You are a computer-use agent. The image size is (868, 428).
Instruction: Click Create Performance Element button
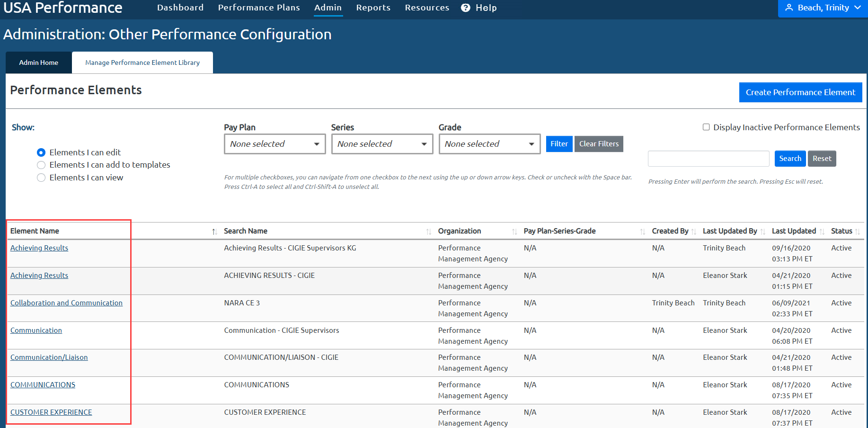[801, 92]
